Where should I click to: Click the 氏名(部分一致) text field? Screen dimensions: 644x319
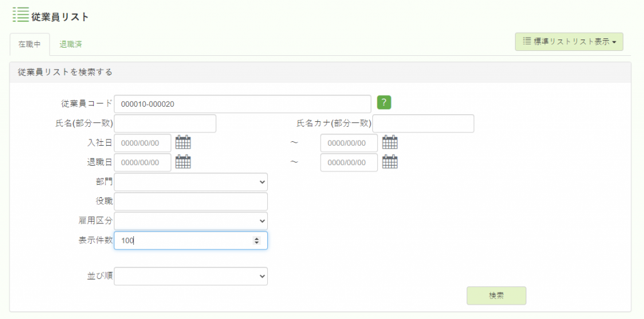coord(165,124)
